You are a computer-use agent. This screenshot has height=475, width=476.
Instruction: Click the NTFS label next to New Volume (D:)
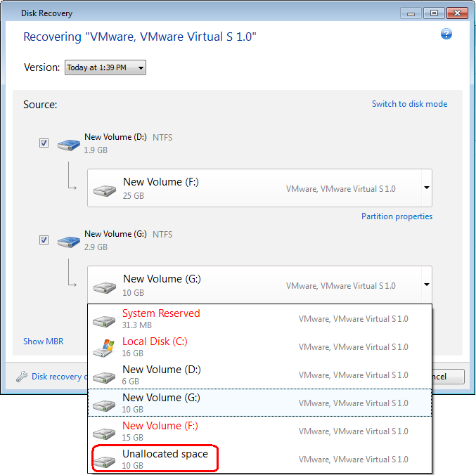pos(162,138)
